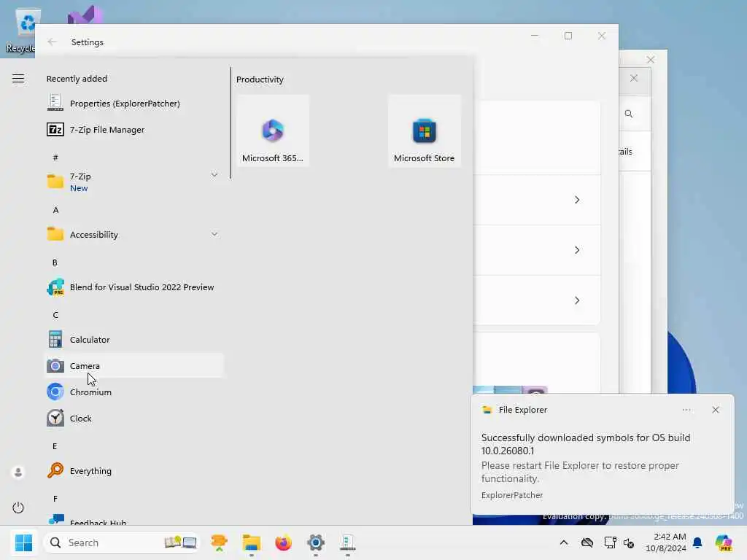The height and width of the screenshot is (560, 747).
Task: Expand the Accessibility folder chevron
Action: click(214, 234)
